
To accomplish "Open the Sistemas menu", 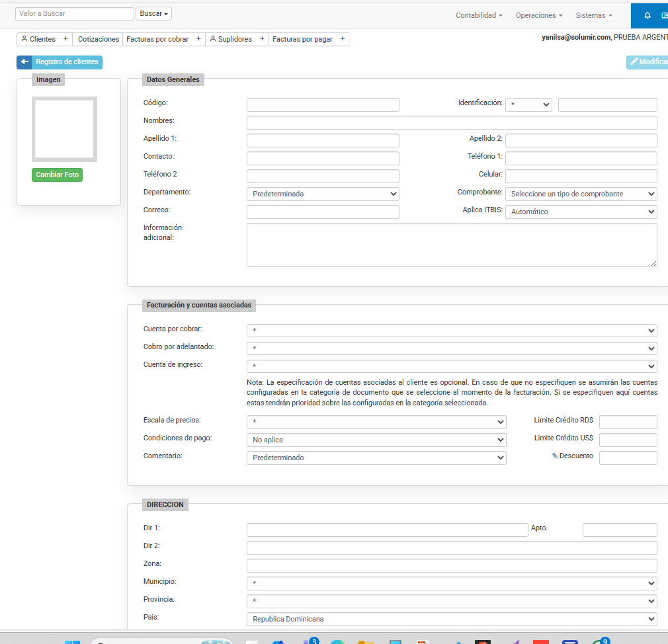I will pyautogui.click(x=593, y=15).
